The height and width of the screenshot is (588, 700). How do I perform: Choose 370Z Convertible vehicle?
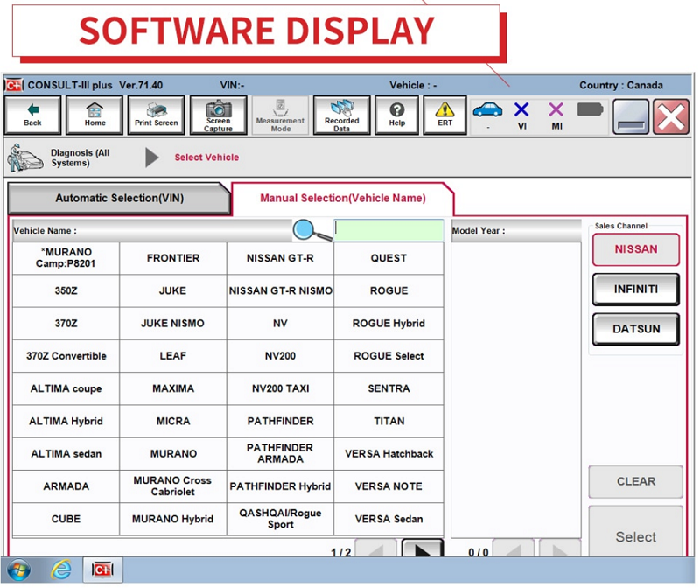[x=66, y=356]
